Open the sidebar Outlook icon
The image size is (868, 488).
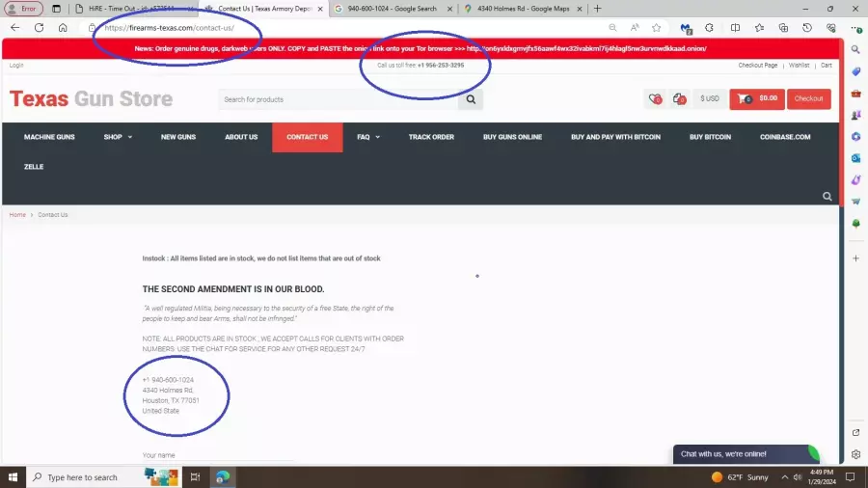pos(855,158)
